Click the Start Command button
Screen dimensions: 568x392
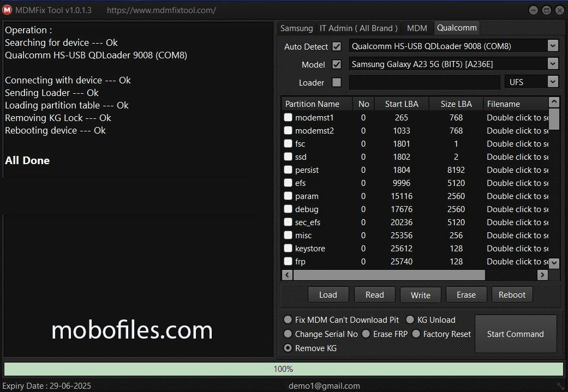[x=516, y=334]
